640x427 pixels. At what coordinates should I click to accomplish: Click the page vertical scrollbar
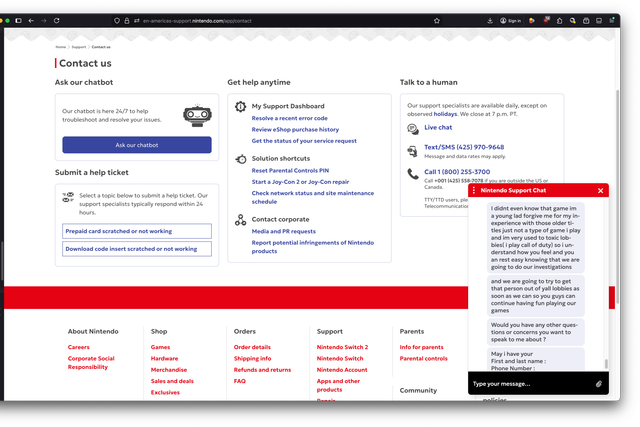(617, 196)
